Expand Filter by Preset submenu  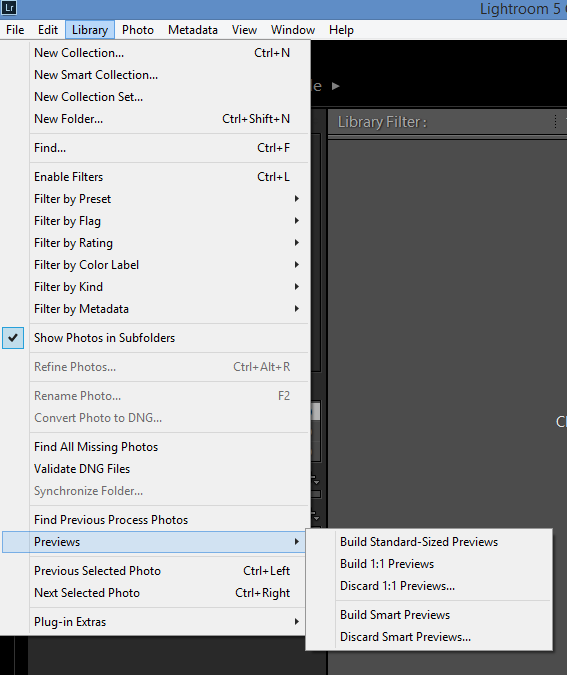pyautogui.click(x=155, y=199)
